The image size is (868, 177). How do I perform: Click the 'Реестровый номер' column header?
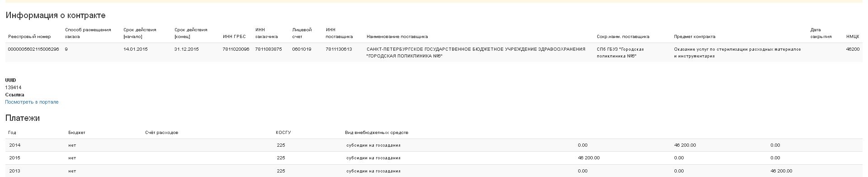click(29, 37)
